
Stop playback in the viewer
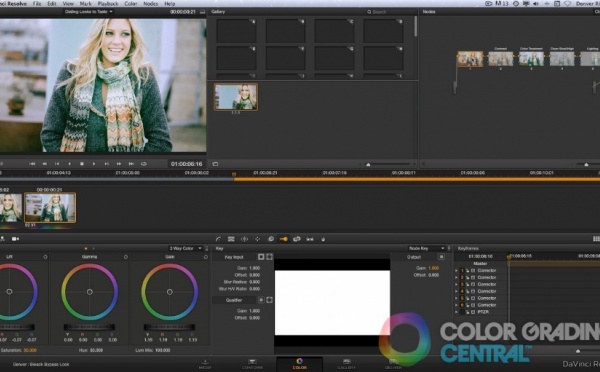(82, 164)
